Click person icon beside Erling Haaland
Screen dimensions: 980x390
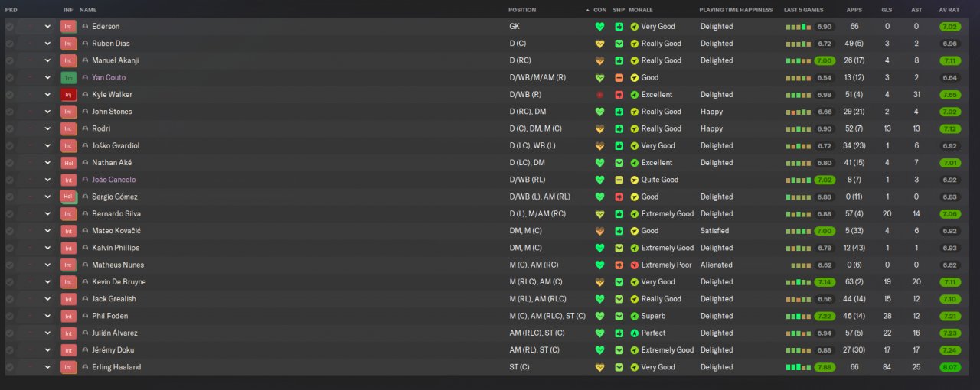pyautogui.click(x=85, y=367)
